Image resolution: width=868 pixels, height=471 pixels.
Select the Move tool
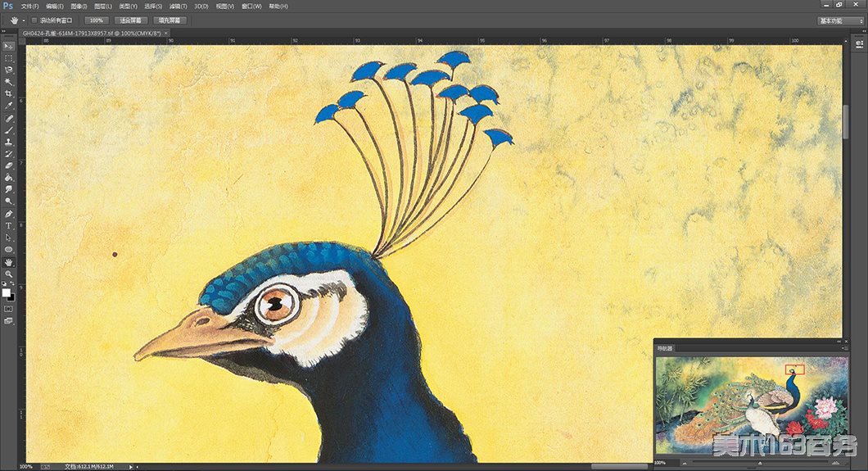(x=8, y=47)
